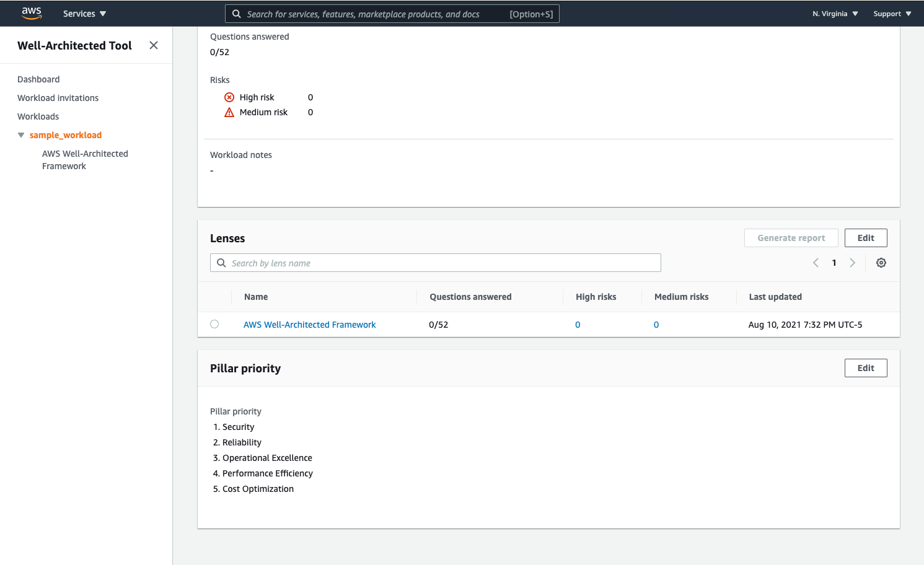Click the Medium risks count link
The height and width of the screenshot is (565, 924).
656,325
